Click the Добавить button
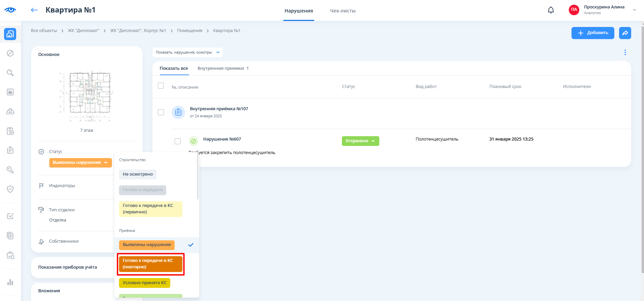 [592, 33]
